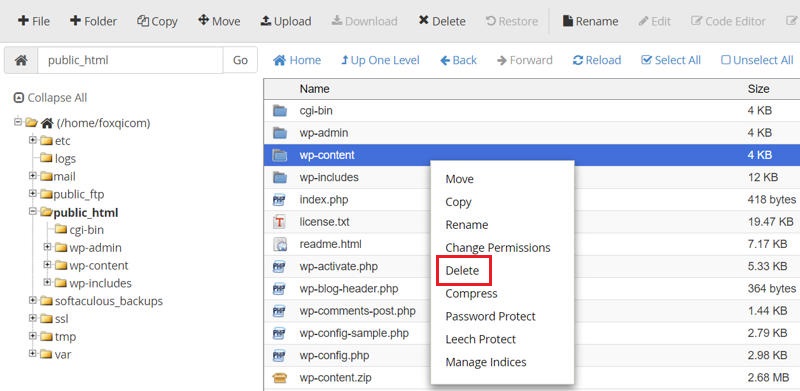Click the wp-admin folder icon in list
The height and width of the screenshot is (391, 800).
[x=280, y=133]
